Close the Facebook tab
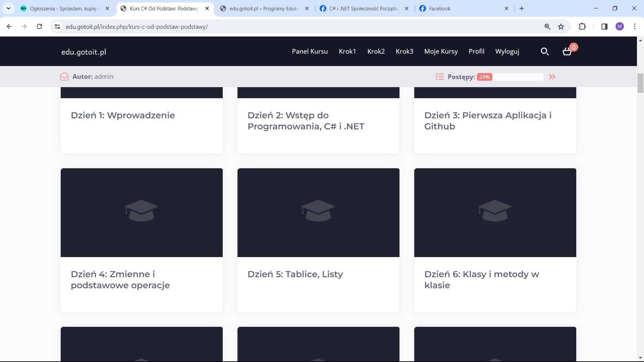The height and width of the screenshot is (362, 644). (506, 8)
